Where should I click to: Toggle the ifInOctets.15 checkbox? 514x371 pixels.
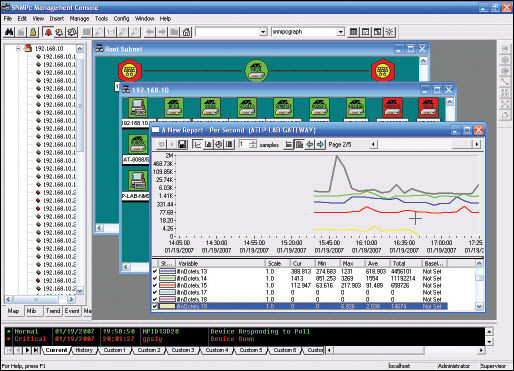coord(155,285)
